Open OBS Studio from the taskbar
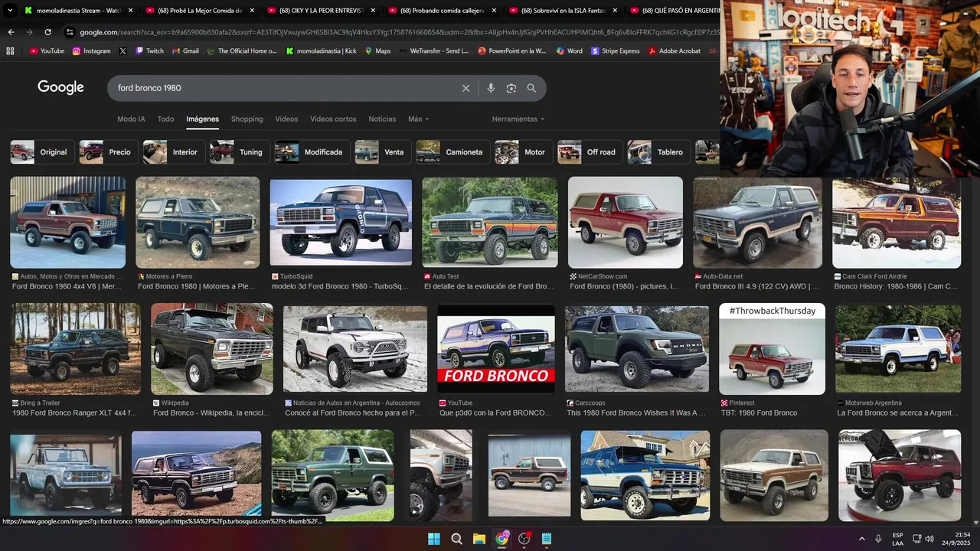This screenshot has width=980, height=551. point(524,539)
